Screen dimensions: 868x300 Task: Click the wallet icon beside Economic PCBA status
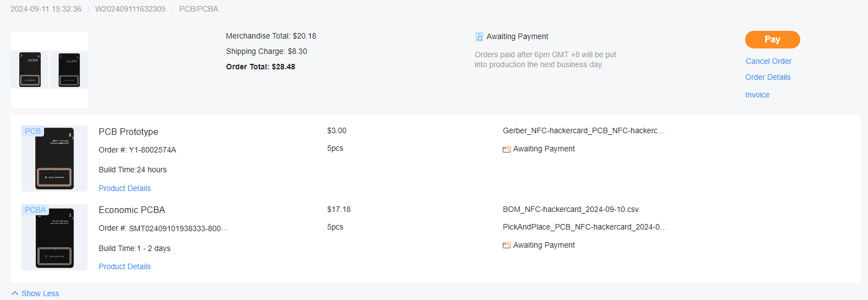point(507,246)
